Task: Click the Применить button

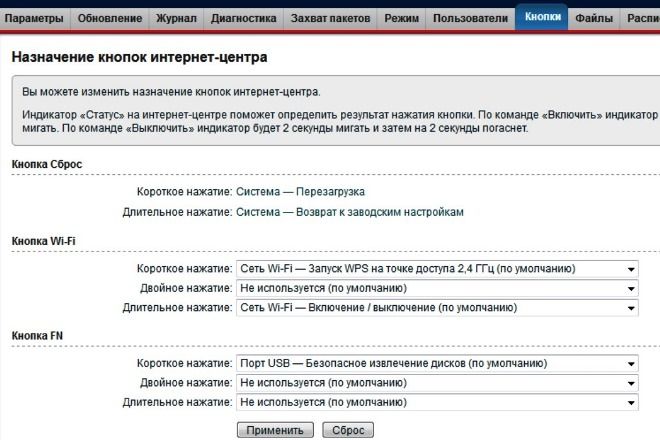Action: click(275, 430)
